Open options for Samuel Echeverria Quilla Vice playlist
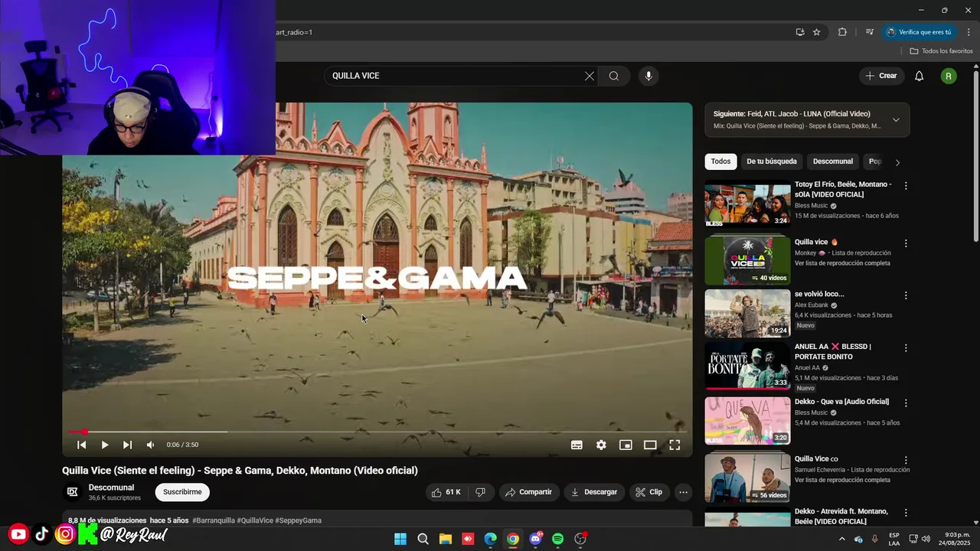The height and width of the screenshot is (551, 980). tap(906, 461)
